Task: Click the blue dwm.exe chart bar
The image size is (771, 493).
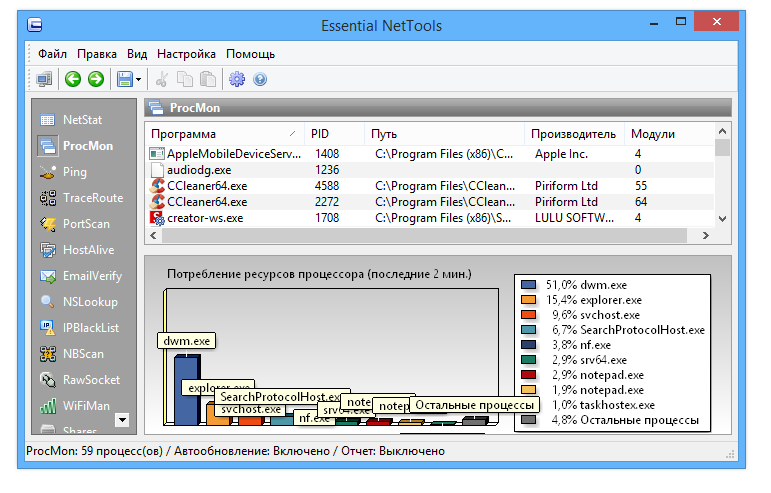Action: tap(187, 390)
